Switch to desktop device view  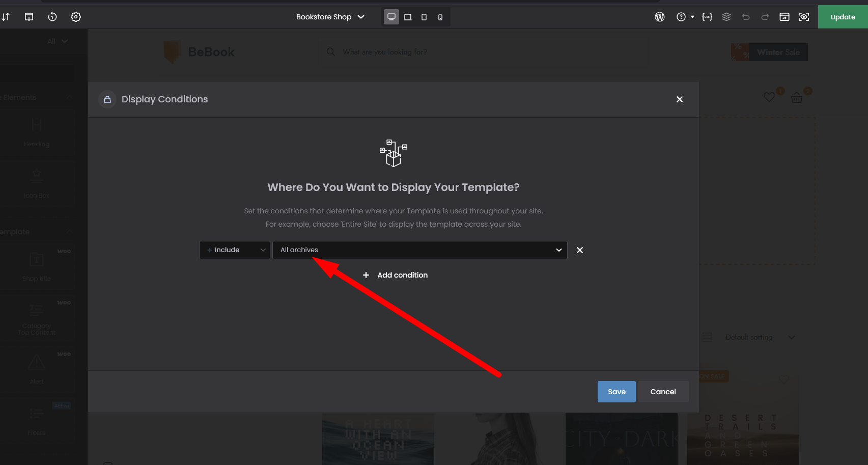391,17
